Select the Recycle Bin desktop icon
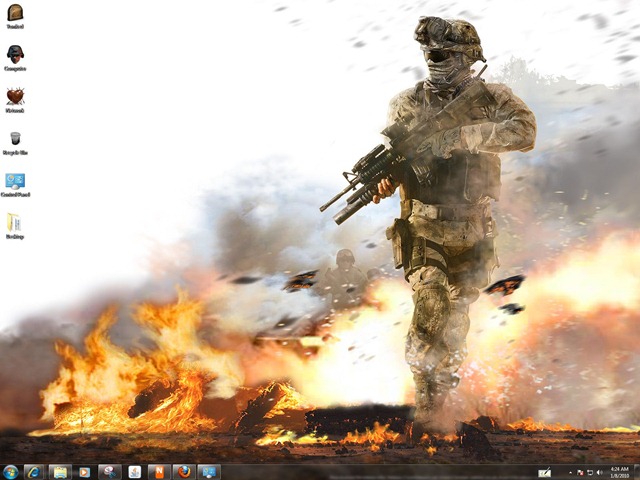This screenshot has width=640, height=480. tap(15, 143)
